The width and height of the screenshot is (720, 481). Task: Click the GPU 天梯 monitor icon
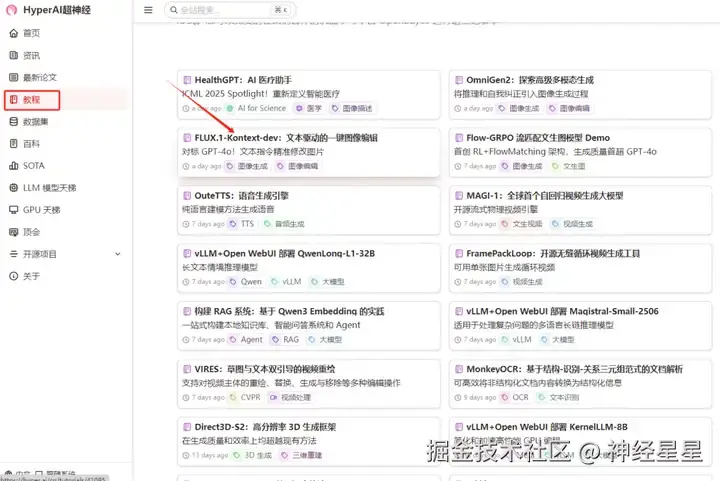pyautogui.click(x=14, y=210)
